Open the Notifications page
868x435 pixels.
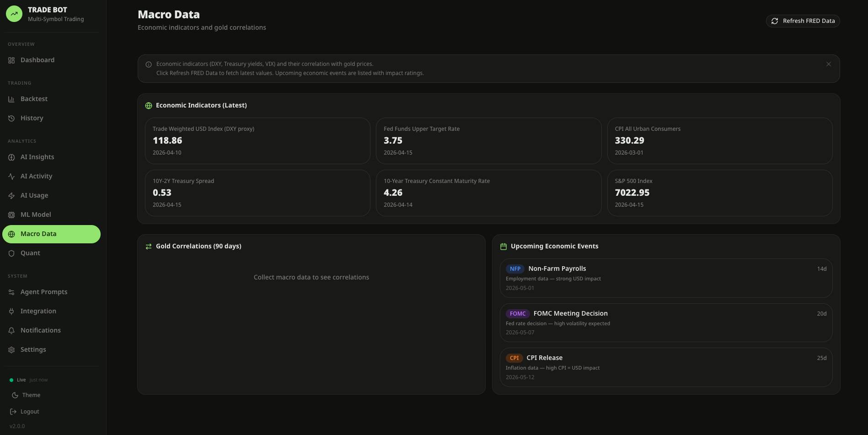tap(51, 331)
